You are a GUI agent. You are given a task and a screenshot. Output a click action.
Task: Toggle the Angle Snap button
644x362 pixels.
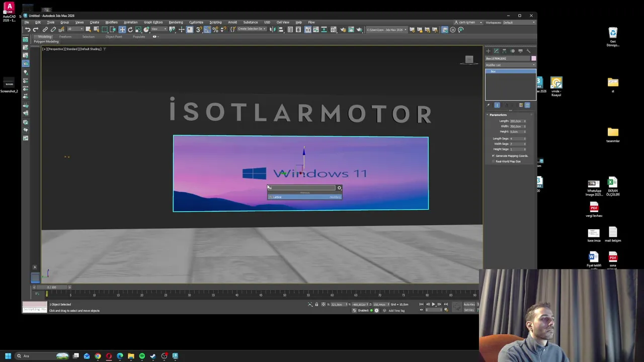click(207, 29)
